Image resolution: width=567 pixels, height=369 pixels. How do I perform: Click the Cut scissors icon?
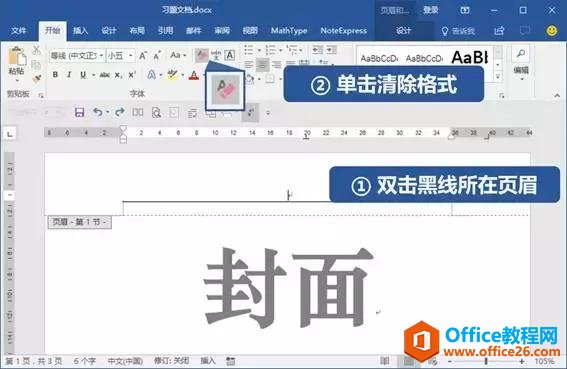click(36, 50)
